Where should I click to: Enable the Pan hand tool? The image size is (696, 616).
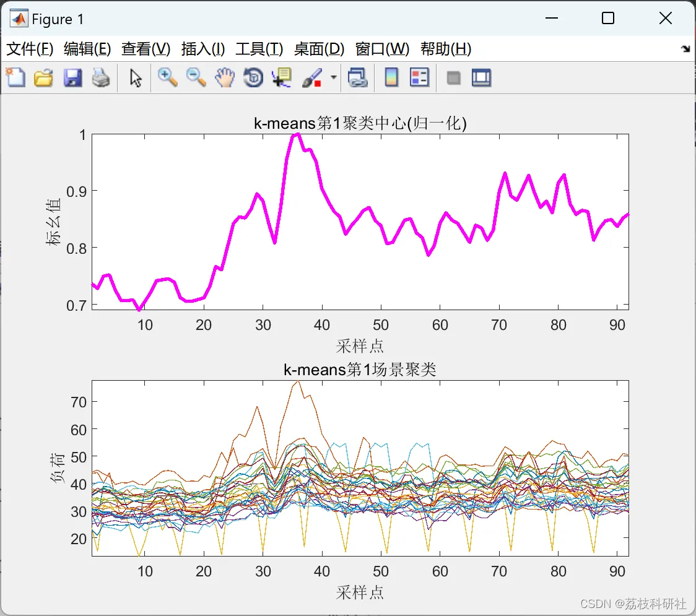[225, 77]
